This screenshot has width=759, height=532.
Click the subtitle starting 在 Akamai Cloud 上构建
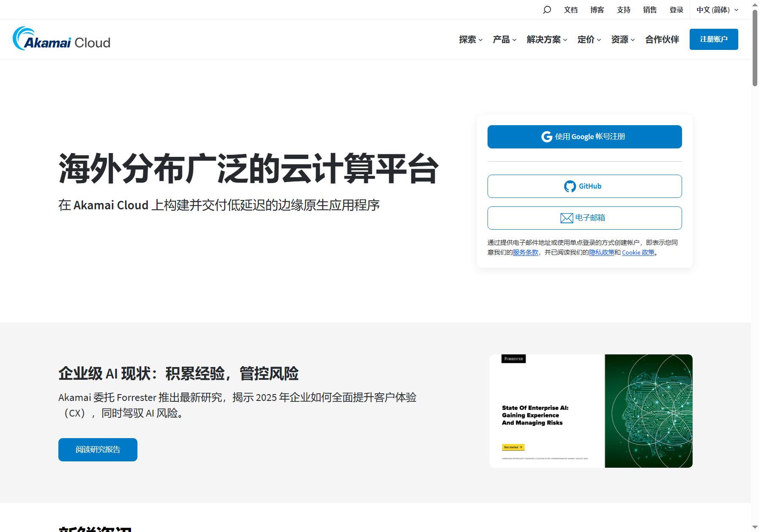pyautogui.click(x=219, y=205)
